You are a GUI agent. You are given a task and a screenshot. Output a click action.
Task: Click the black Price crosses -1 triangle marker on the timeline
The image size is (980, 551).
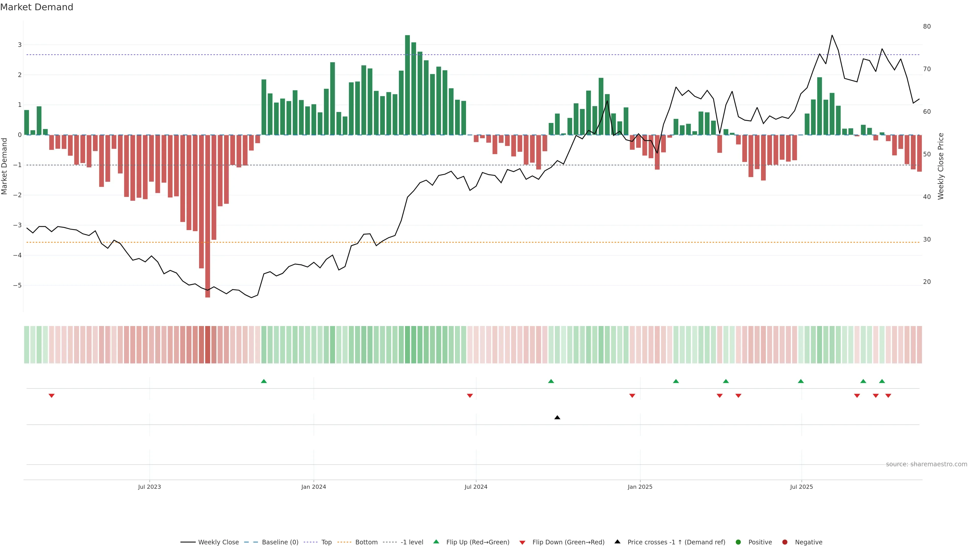tap(557, 418)
